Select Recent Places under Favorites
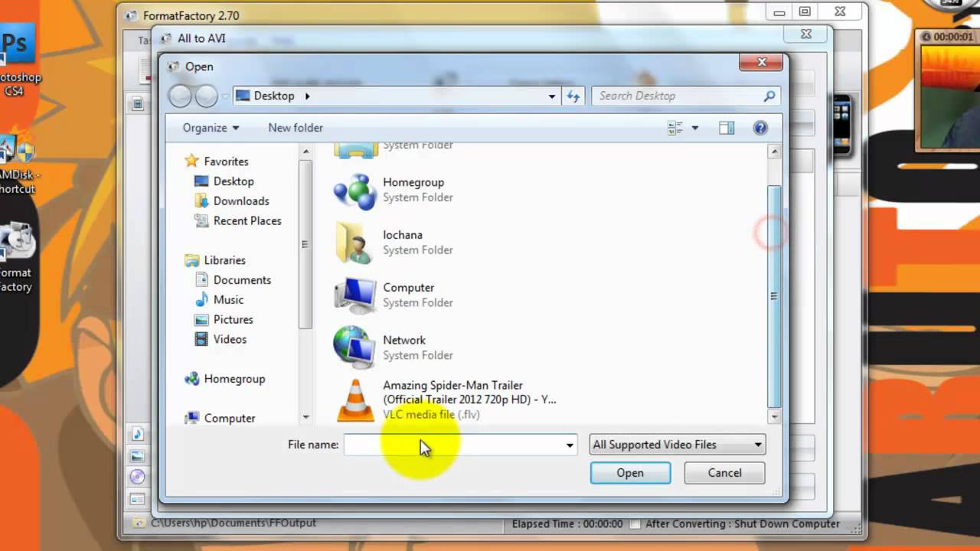This screenshot has width=980, height=551. 247,221
